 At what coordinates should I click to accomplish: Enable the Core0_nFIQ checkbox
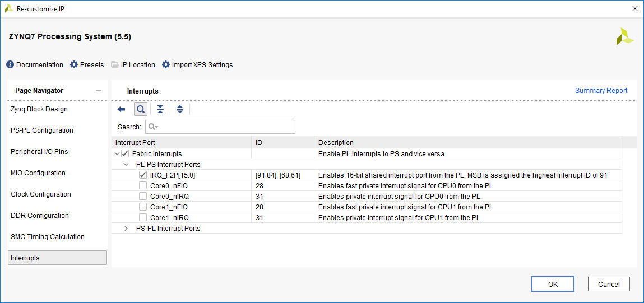143,185
